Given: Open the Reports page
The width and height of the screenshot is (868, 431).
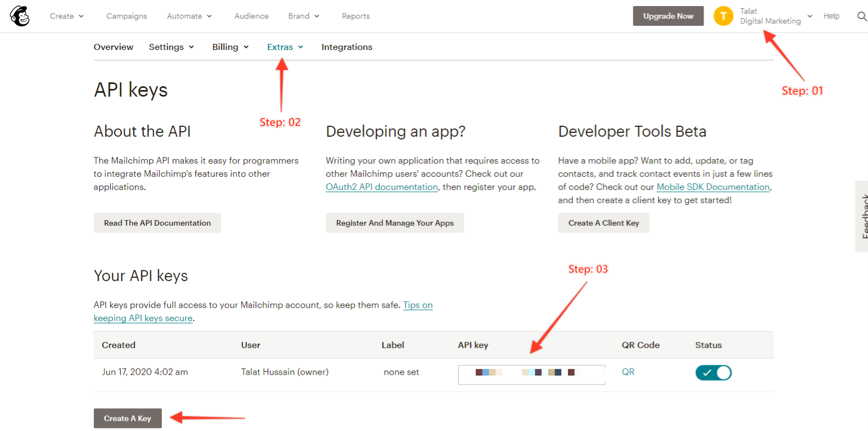Looking at the screenshot, I should 356,16.
